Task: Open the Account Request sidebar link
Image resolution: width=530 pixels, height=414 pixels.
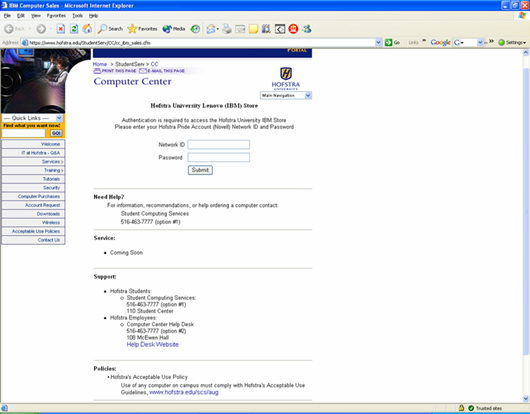Action: pos(33,205)
